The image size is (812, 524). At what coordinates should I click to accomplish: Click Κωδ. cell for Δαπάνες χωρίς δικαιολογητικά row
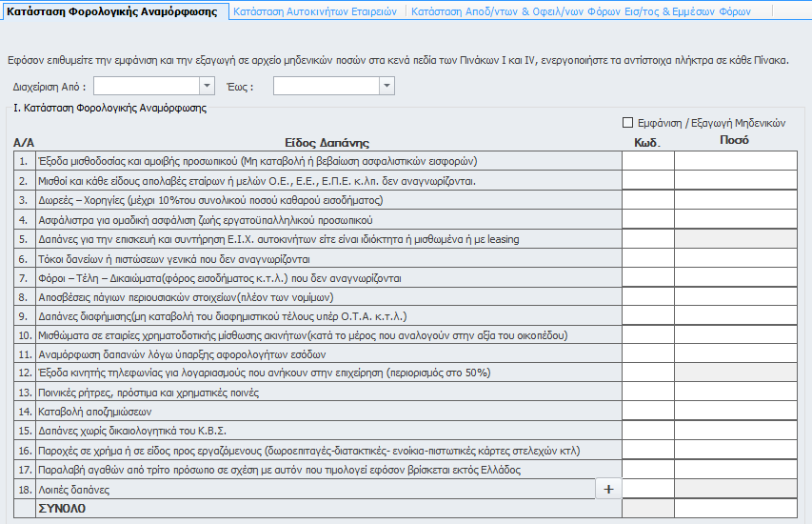[648, 431]
